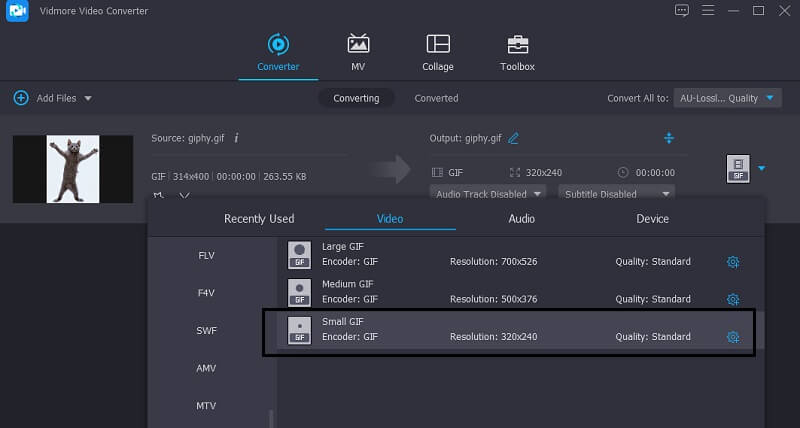Switch to the Audio format tab
Image resolution: width=800 pixels, height=428 pixels.
[x=521, y=218]
